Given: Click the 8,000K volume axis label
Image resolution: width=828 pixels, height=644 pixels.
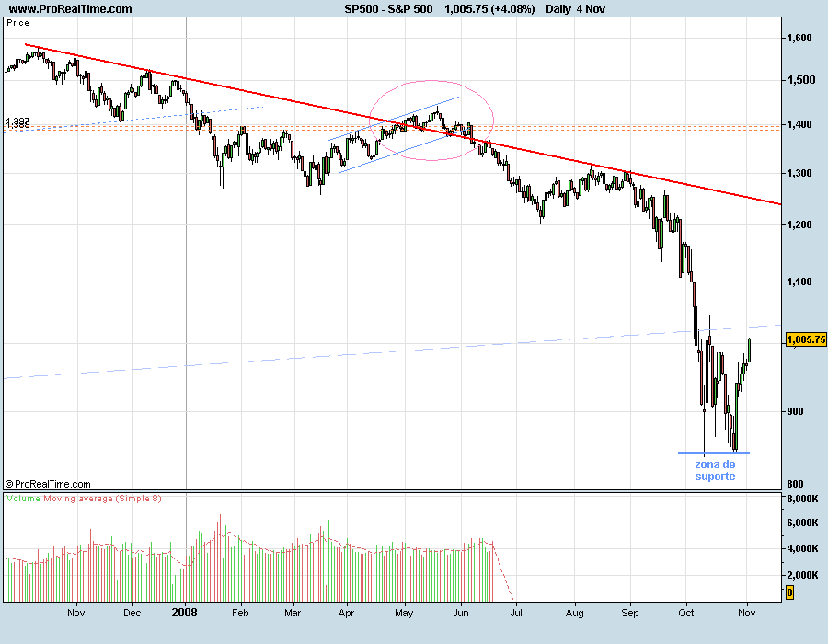Looking at the screenshot, I should click(x=802, y=499).
